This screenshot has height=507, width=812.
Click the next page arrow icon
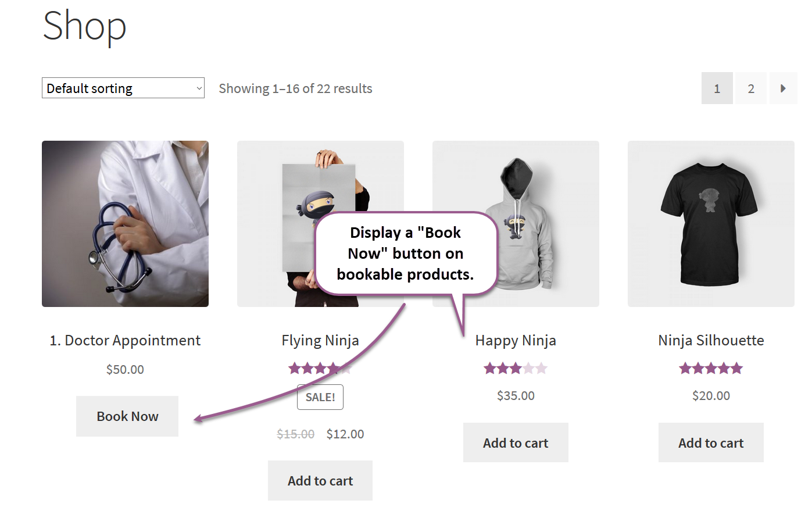click(x=784, y=88)
